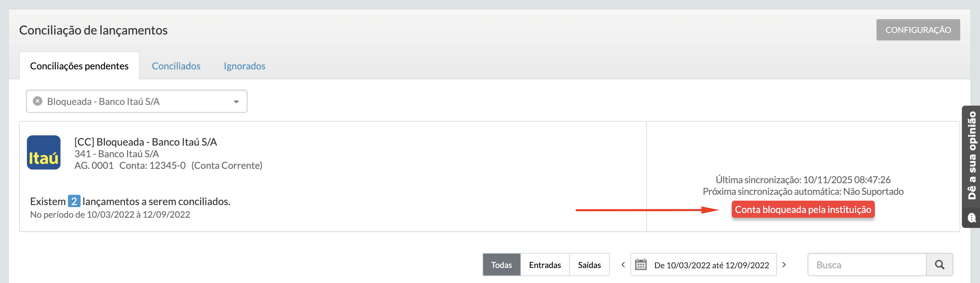Click the red 'Conta bloqueada pela instituição' badge

point(803,209)
